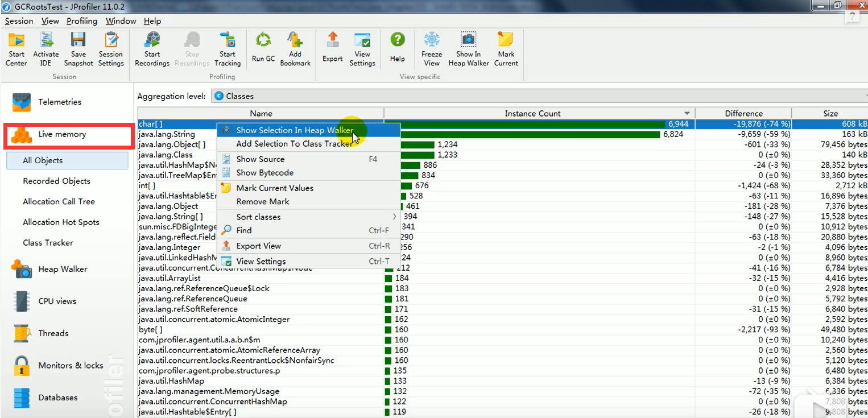Click the Save Snapshot toolbar icon

[x=78, y=49]
